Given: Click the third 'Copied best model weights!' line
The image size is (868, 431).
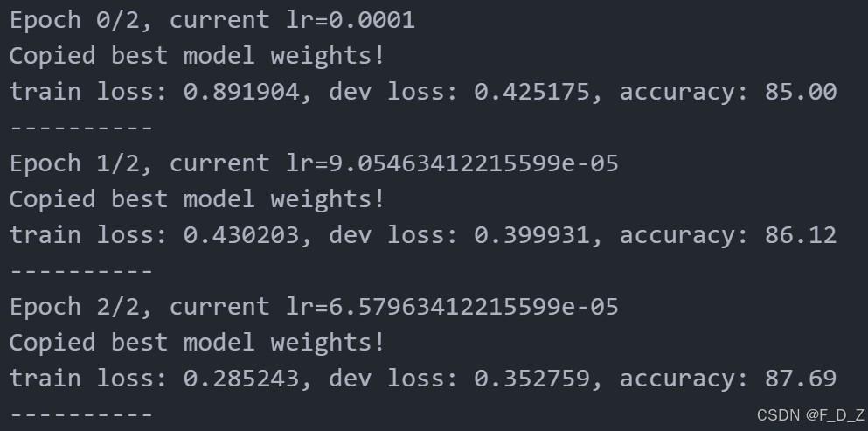Looking at the screenshot, I should coord(197,343).
